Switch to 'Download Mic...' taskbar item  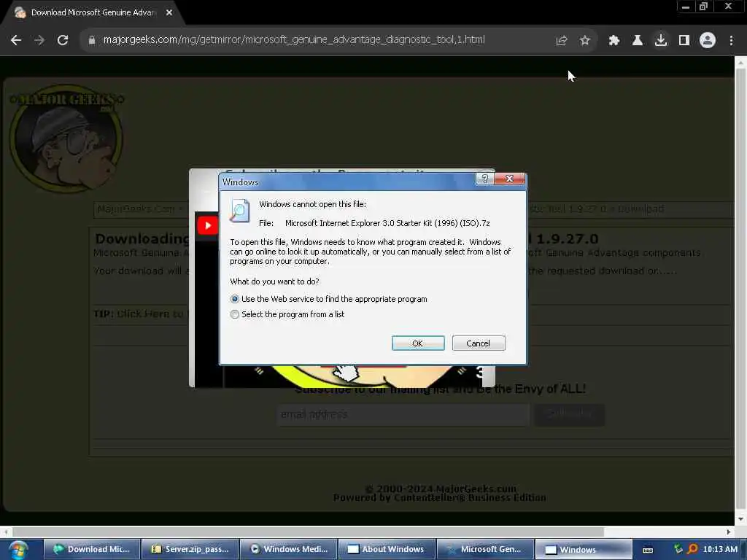[93, 549]
